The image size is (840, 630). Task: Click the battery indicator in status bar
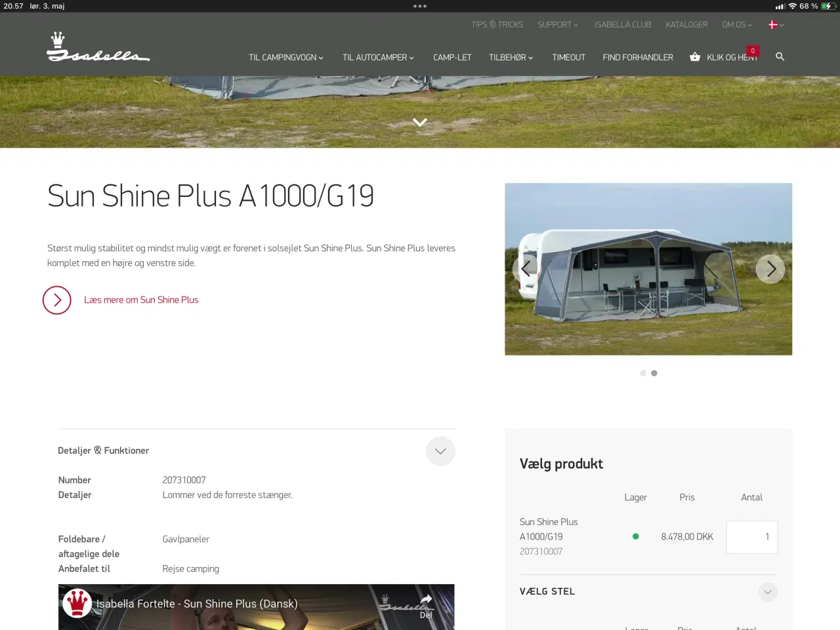[828, 6]
